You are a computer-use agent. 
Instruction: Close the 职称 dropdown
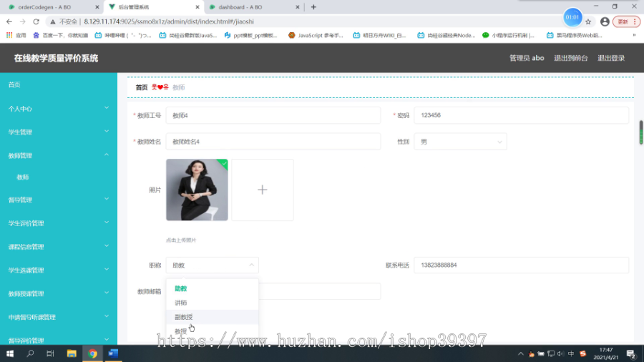213,265
